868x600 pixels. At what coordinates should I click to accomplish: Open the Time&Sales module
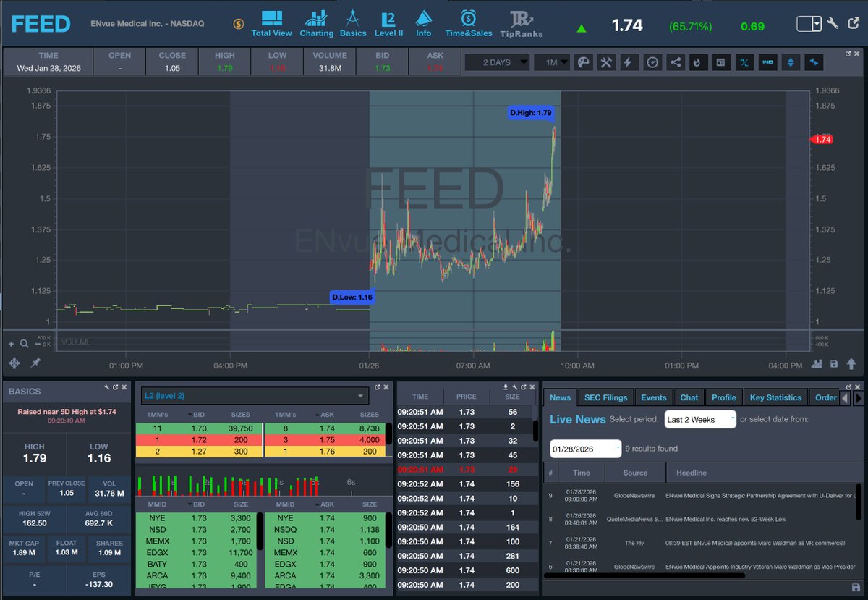pyautogui.click(x=469, y=24)
